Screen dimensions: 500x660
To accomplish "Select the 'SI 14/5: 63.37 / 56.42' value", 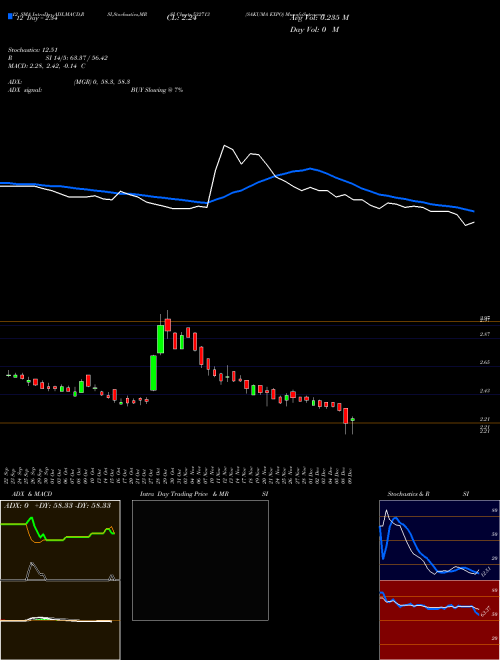I will (x=77, y=58).
